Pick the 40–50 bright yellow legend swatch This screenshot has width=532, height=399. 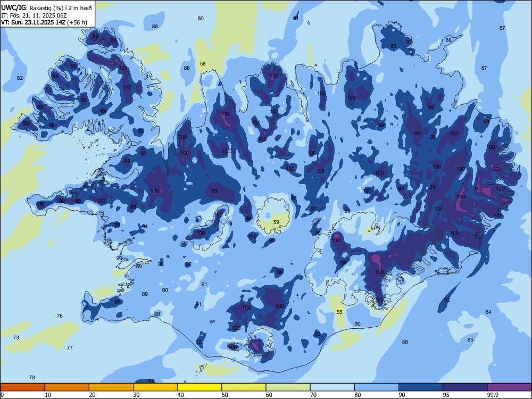point(199,387)
